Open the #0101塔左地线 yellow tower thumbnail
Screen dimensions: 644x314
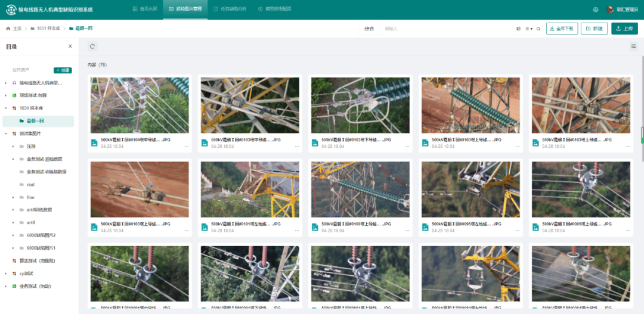(250, 189)
